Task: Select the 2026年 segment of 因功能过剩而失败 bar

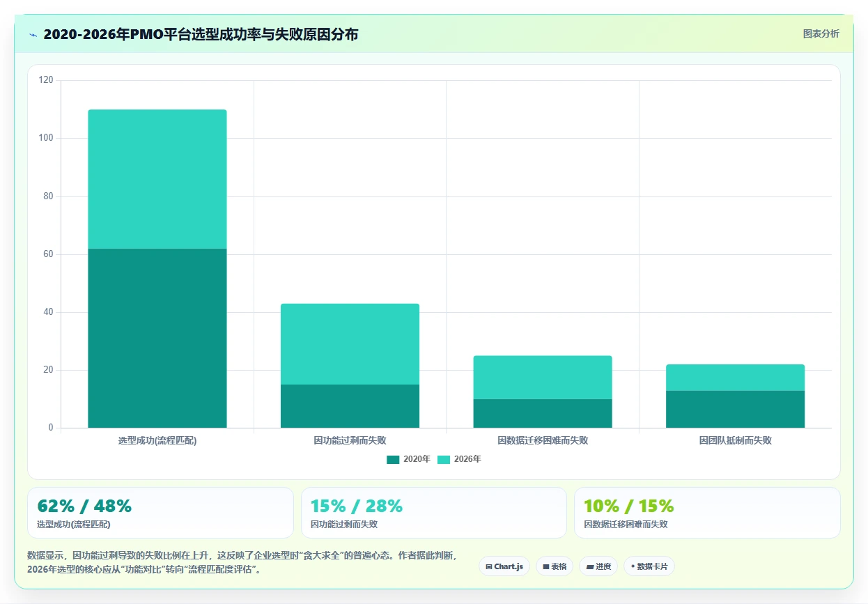Action: coord(350,344)
